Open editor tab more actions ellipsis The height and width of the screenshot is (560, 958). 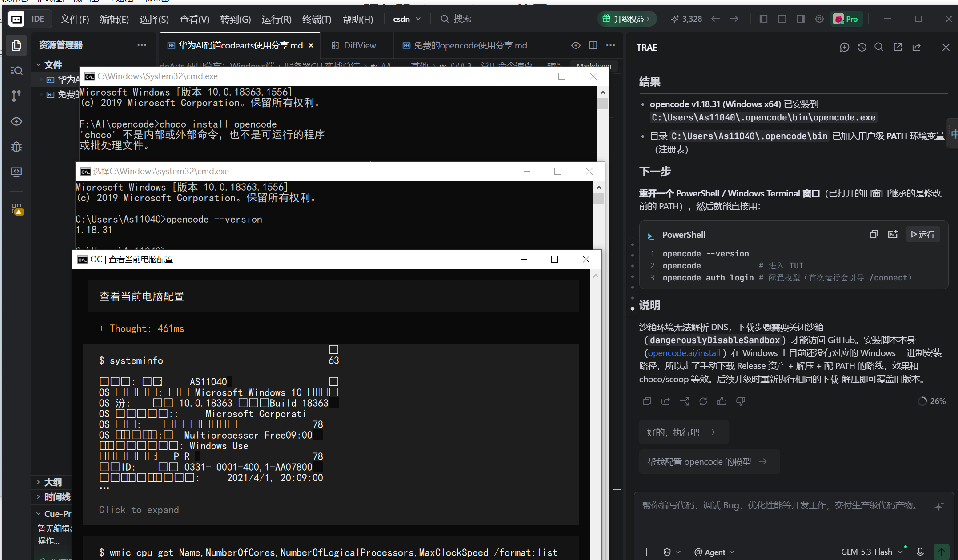pyautogui.click(x=611, y=45)
